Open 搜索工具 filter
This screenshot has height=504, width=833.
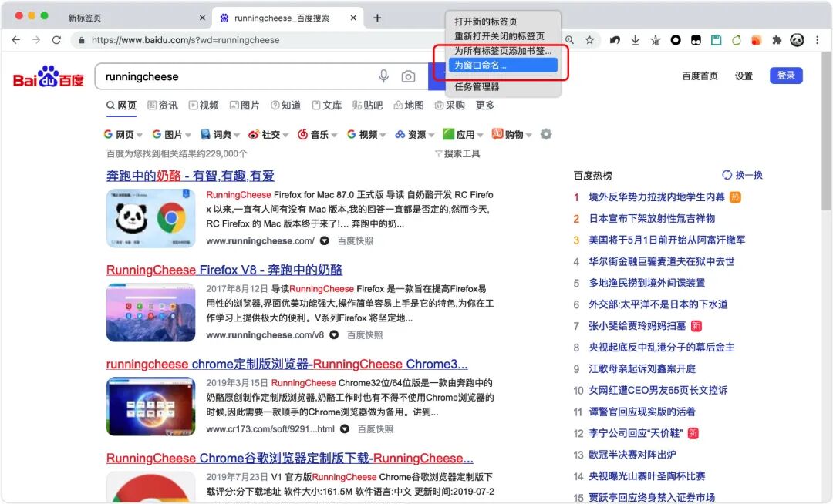click(457, 154)
